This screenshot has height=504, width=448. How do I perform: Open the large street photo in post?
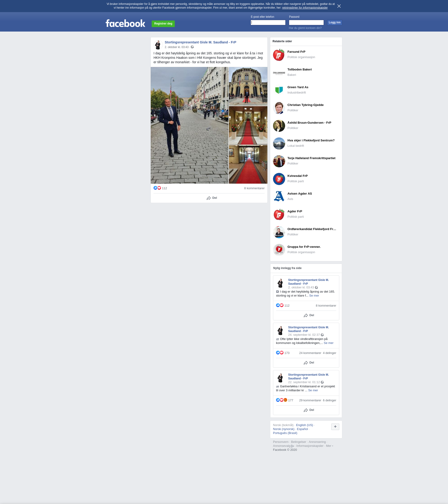click(x=190, y=125)
